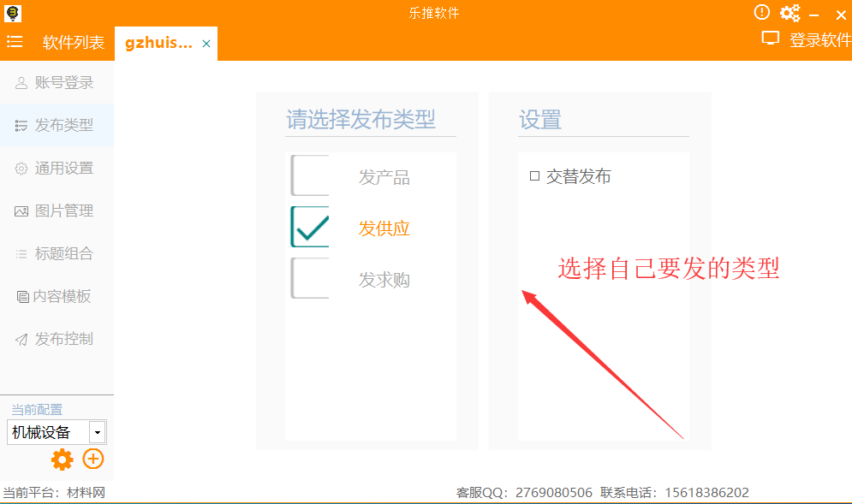
Task: Click the orange plus add configuration icon
Action: click(92, 460)
